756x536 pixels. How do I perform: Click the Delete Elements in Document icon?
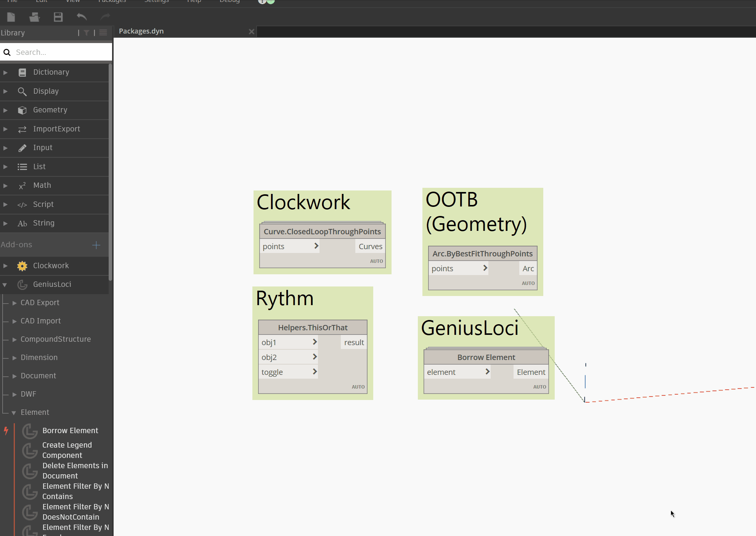29,471
